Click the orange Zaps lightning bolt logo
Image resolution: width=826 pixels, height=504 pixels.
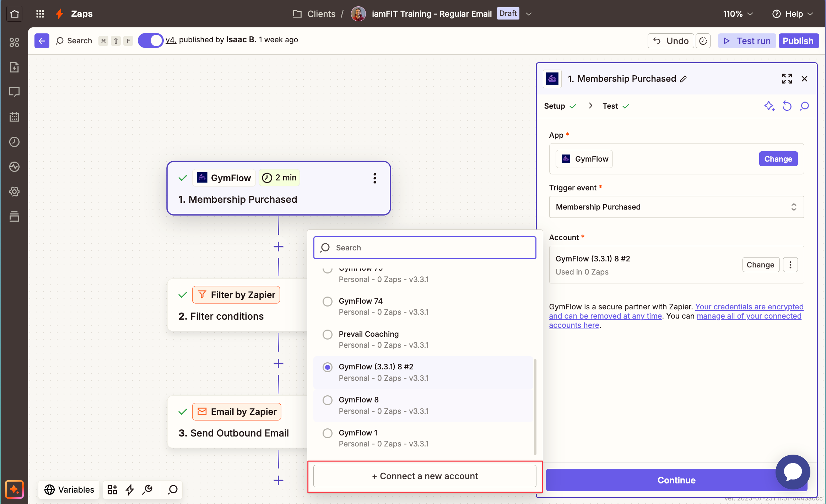click(x=60, y=14)
